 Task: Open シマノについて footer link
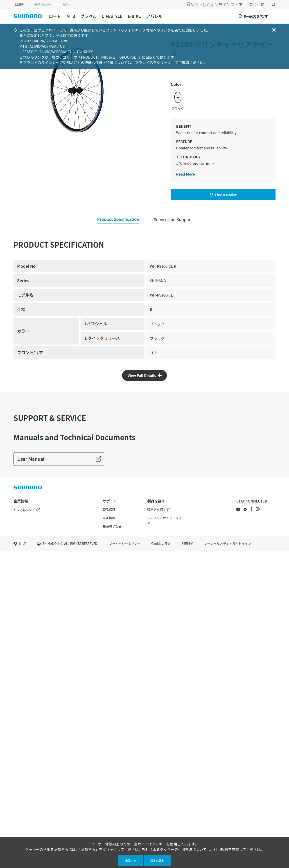point(27,509)
